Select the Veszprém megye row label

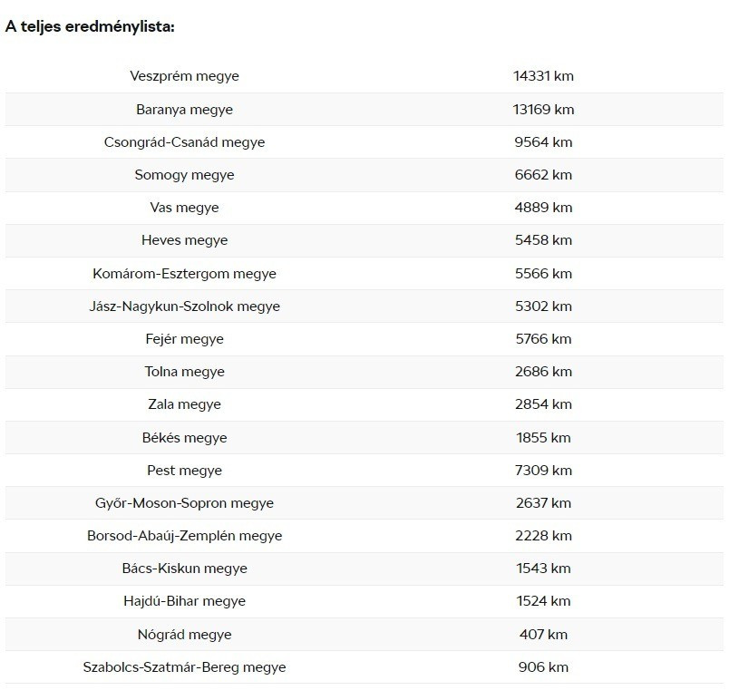(x=184, y=76)
